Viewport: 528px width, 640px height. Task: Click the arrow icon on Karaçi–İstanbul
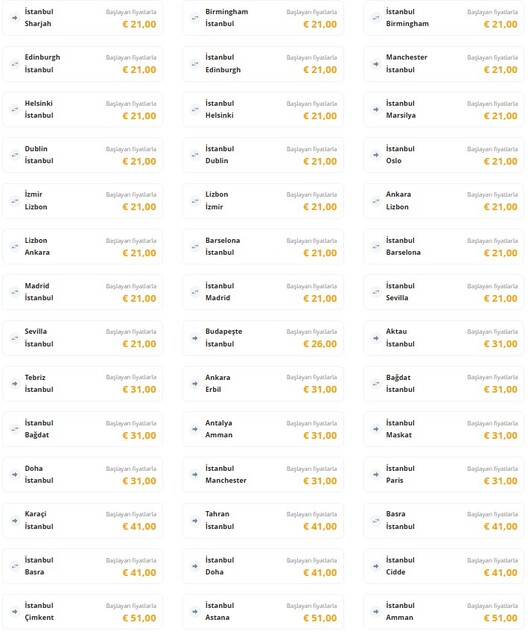15,520
